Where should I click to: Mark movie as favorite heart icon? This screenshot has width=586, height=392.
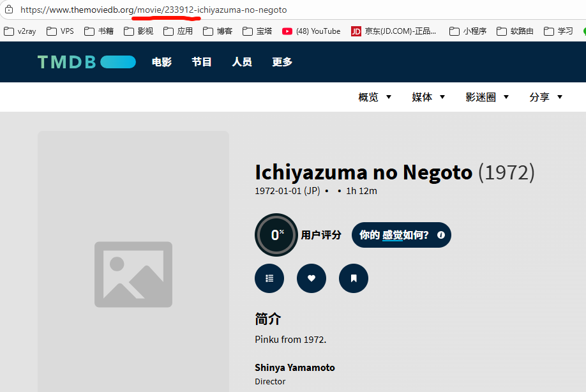coord(312,278)
